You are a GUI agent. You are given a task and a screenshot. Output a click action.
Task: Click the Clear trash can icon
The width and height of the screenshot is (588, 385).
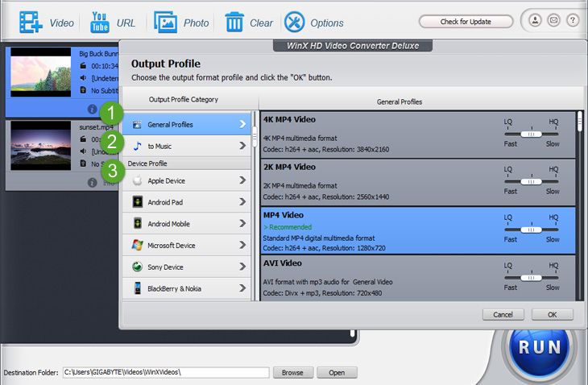point(234,22)
